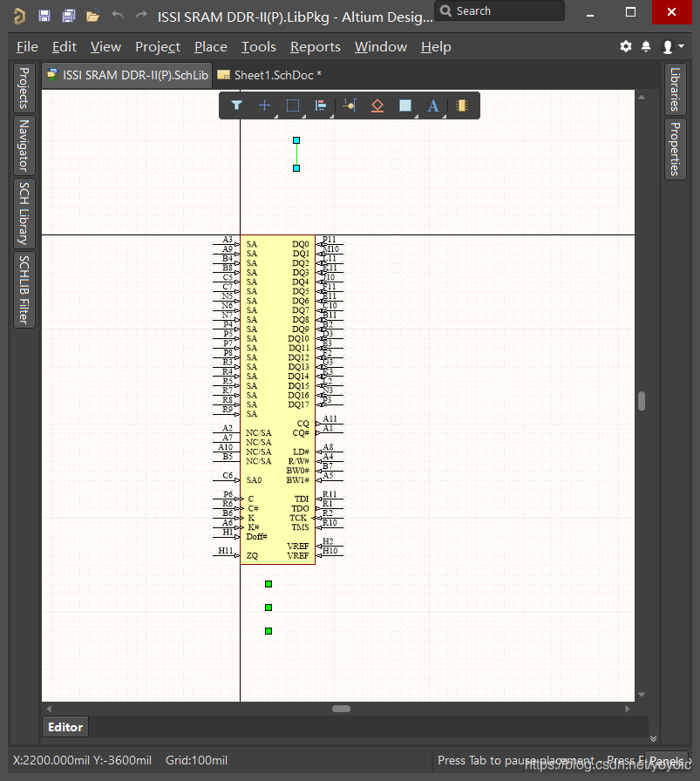Open the Edit menu
This screenshot has width=700, height=781.
click(65, 47)
